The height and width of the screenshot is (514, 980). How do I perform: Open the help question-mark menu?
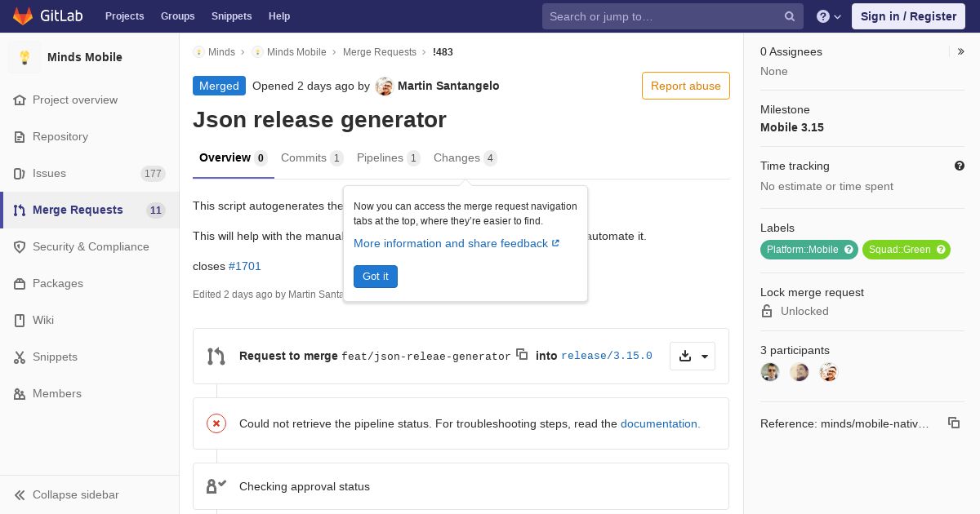(x=829, y=16)
